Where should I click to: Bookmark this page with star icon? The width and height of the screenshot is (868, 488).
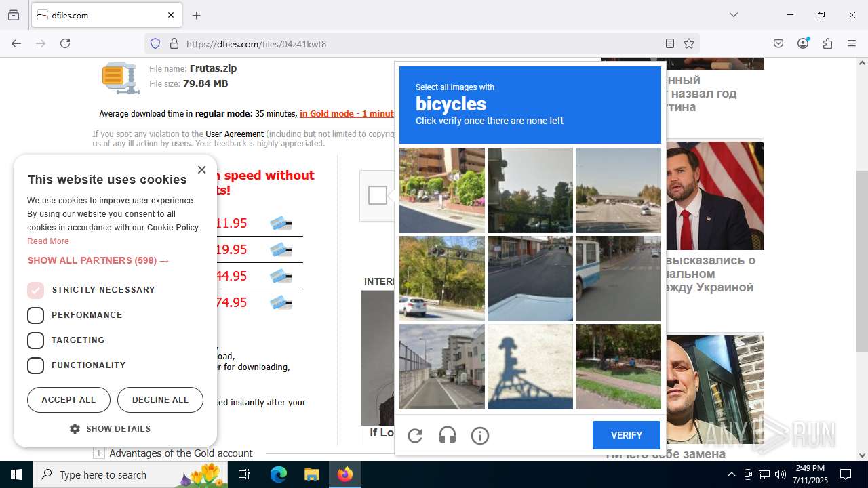689,43
